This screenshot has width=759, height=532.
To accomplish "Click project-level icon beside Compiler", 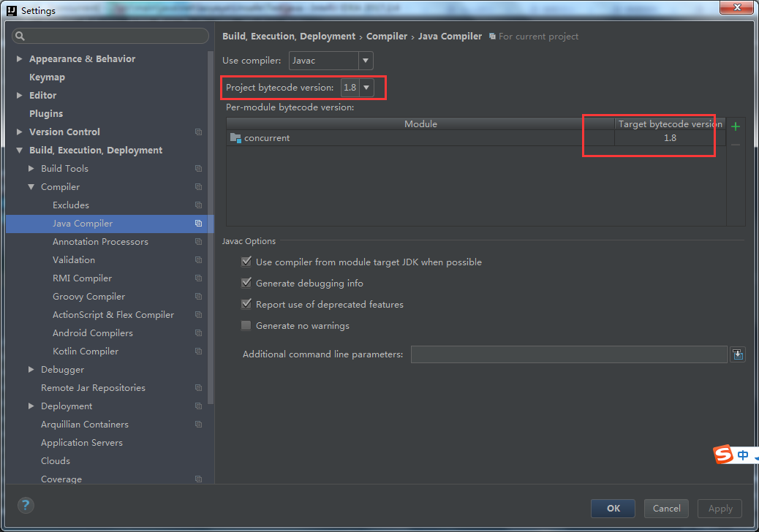I will pyautogui.click(x=198, y=186).
